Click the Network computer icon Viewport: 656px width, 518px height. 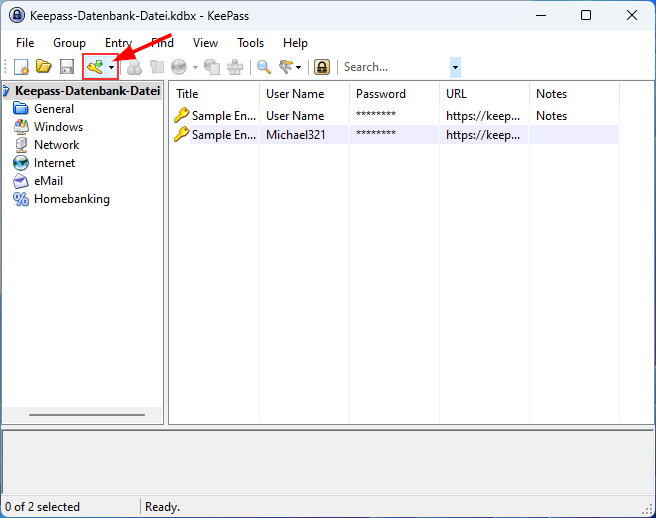click(x=20, y=145)
